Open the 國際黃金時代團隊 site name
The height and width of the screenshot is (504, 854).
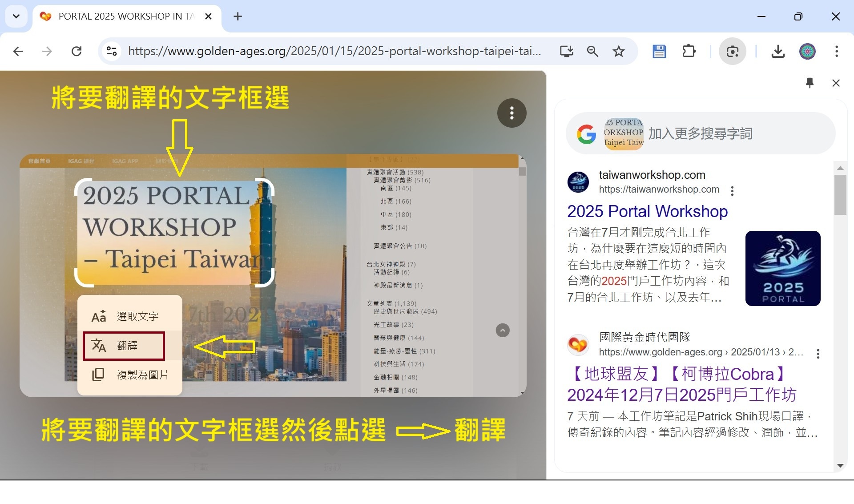[x=645, y=337]
